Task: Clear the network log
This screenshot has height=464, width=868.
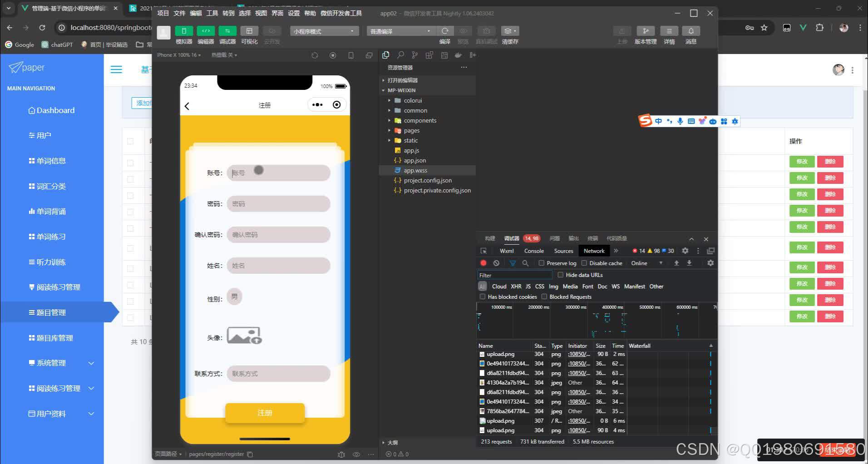Action: click(x=496, y=263)
